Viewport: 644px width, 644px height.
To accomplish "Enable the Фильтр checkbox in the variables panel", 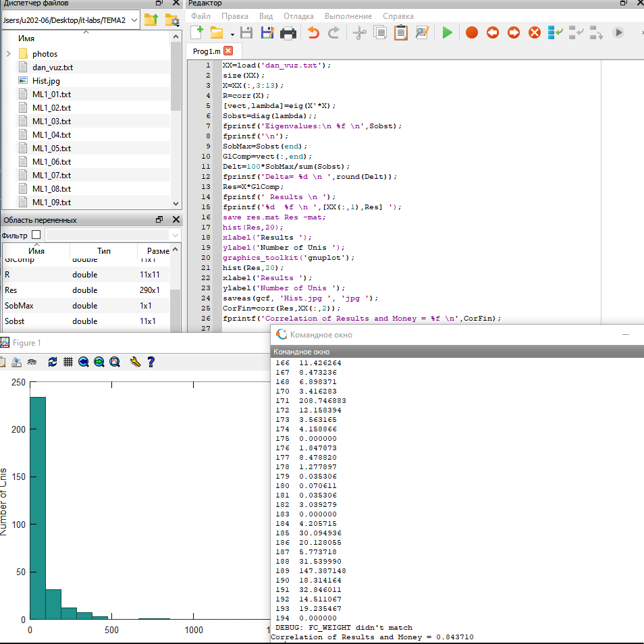I will point(36,235).
